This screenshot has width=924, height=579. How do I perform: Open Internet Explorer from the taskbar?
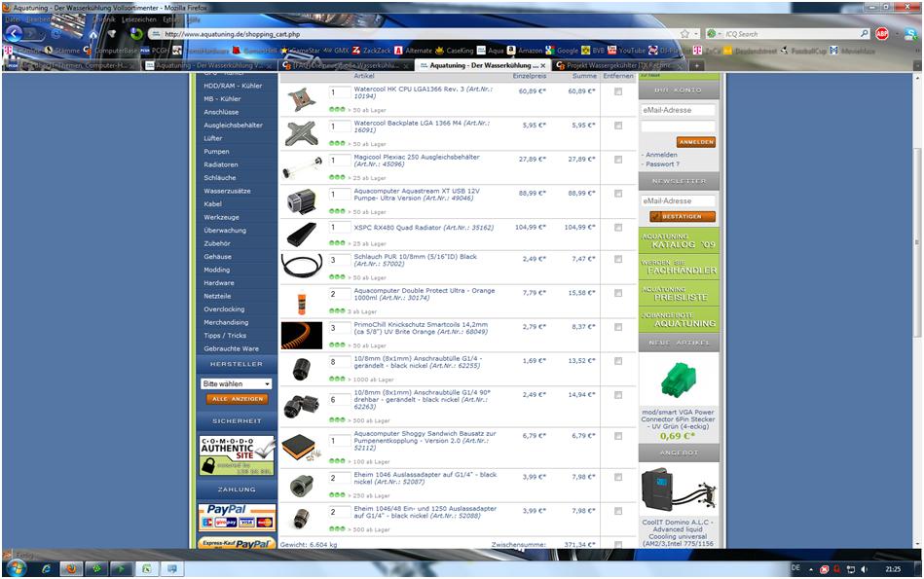[46, 569]
